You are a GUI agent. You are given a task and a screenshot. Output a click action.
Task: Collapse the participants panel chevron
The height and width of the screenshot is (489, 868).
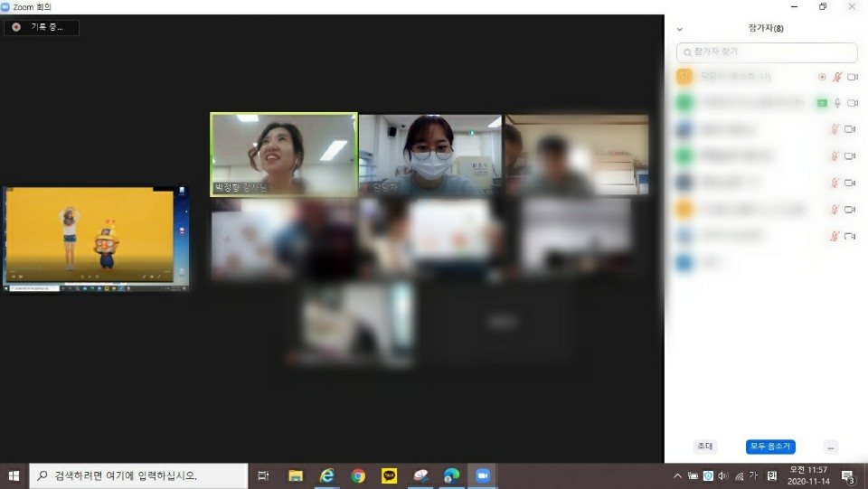click(x=680, y=29)
